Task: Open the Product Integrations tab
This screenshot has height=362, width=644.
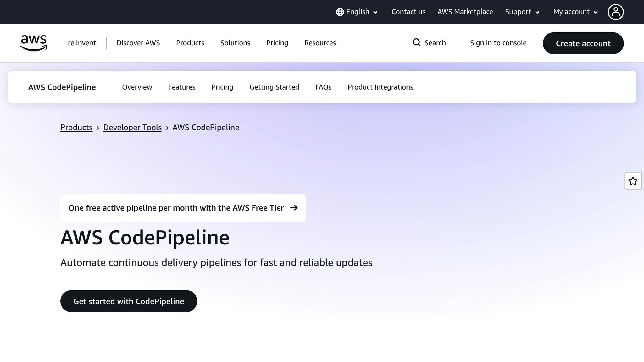Action: click(x=380, y=87)
